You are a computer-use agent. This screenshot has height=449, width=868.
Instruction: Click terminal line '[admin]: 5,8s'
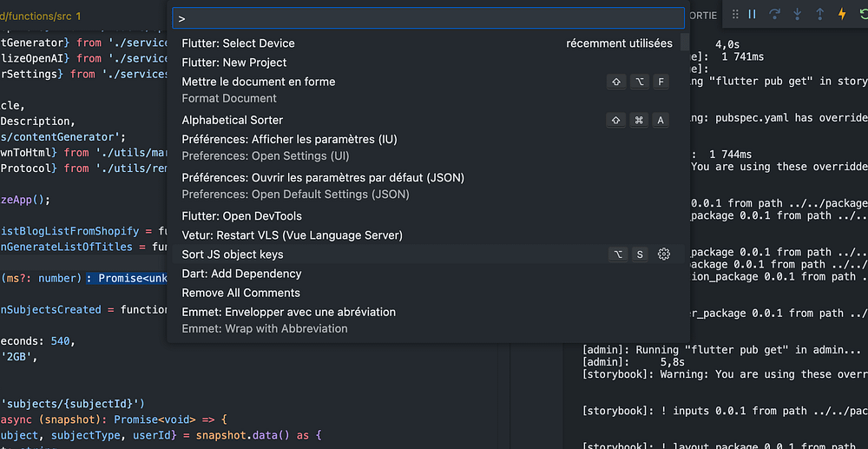click(634, 362)
